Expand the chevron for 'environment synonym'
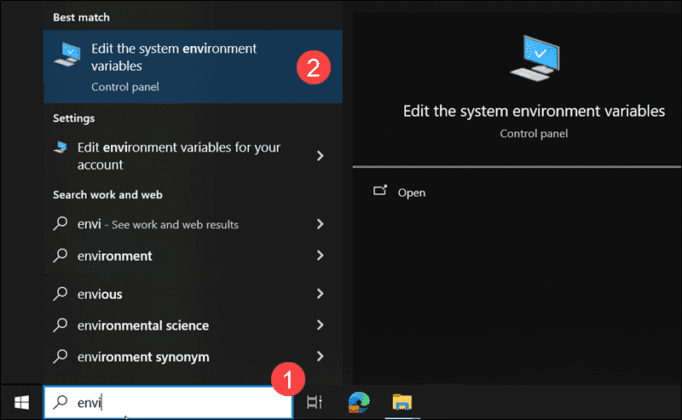This screenshot has width=682, height=420. click(320, 356)
